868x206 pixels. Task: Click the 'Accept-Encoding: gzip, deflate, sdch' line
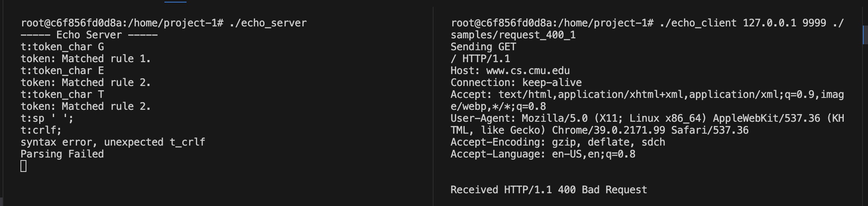[x=558, y=142]
